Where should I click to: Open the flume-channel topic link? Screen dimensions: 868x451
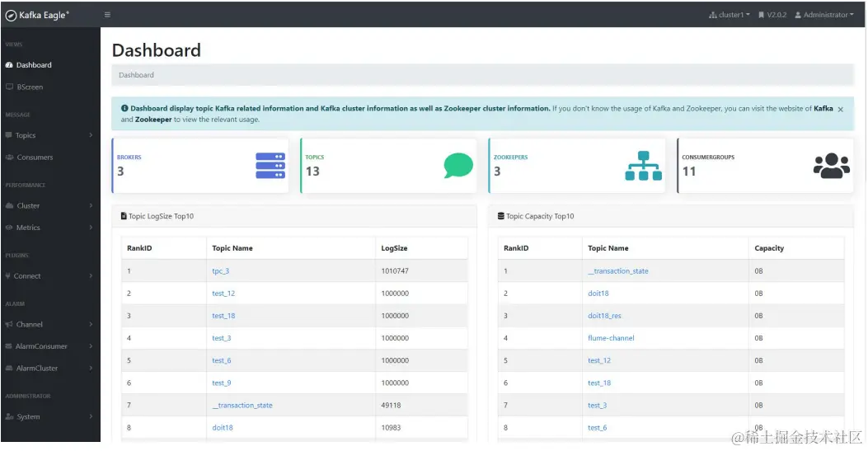pyautogui.click(x=611, y=338)
